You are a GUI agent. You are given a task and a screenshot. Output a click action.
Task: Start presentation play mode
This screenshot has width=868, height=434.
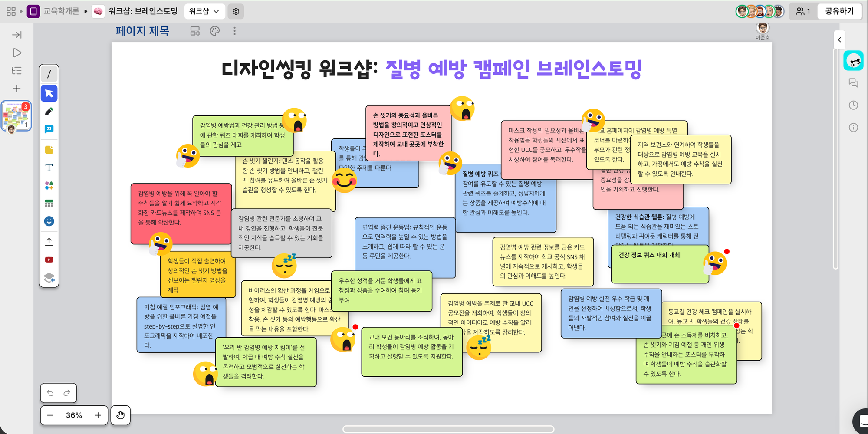click(x=17, y=53)
